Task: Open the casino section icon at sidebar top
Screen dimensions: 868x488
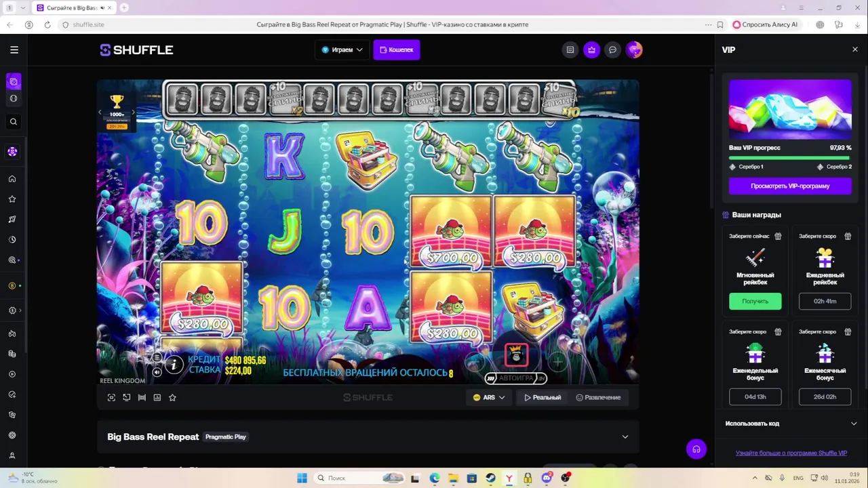Action: click(13, 82)
